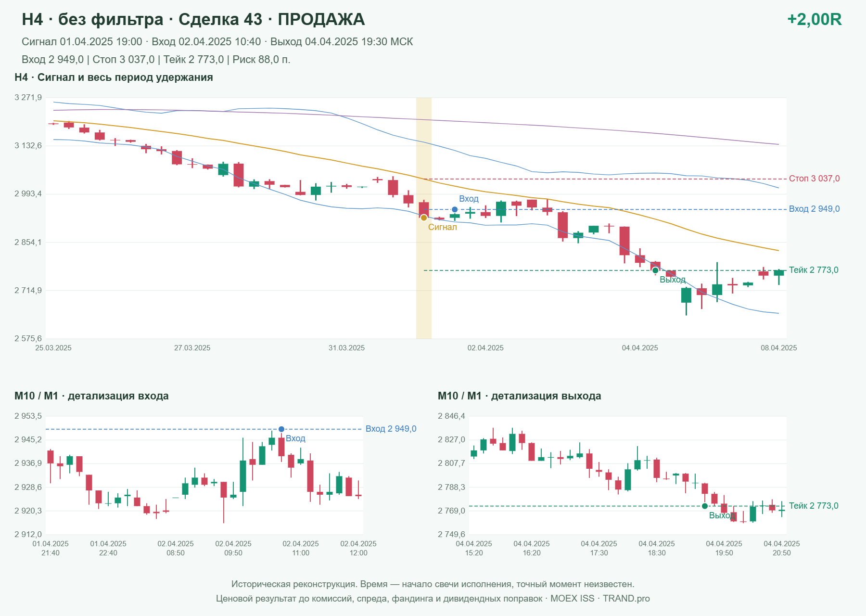Click the 'Историческая реконструкция' footer note
The image size is (866, 616).
(433, 584)
